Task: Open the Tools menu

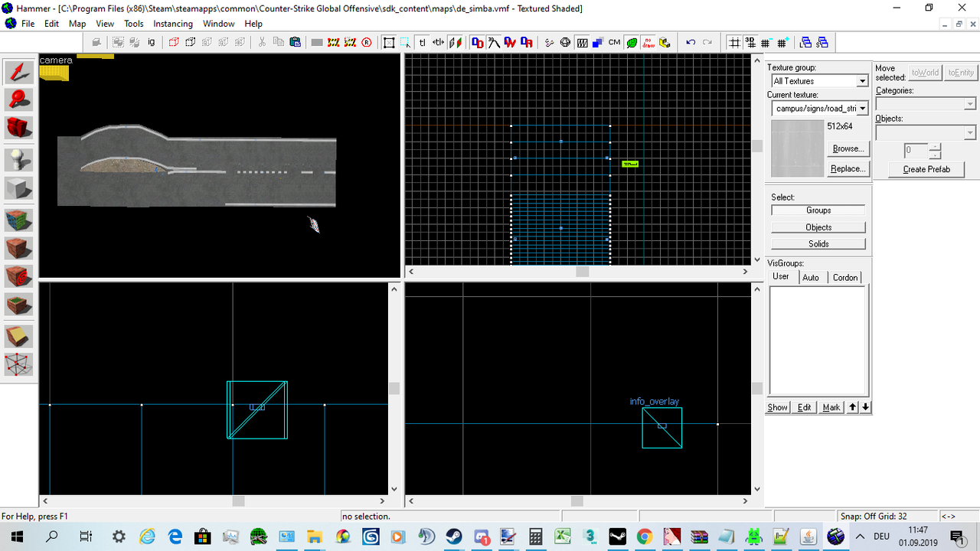Action: coord(134,24)
